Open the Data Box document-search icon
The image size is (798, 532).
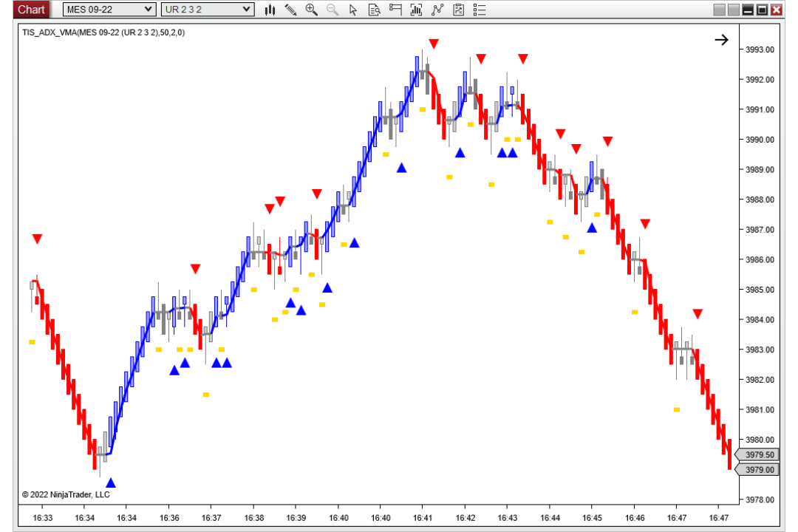coord(374,10)
